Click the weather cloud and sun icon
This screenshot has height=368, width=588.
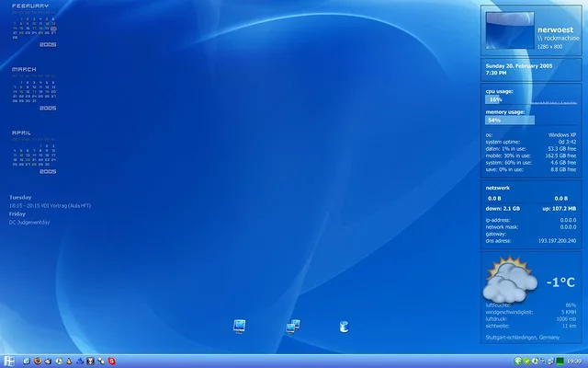[x=510, y=279]
